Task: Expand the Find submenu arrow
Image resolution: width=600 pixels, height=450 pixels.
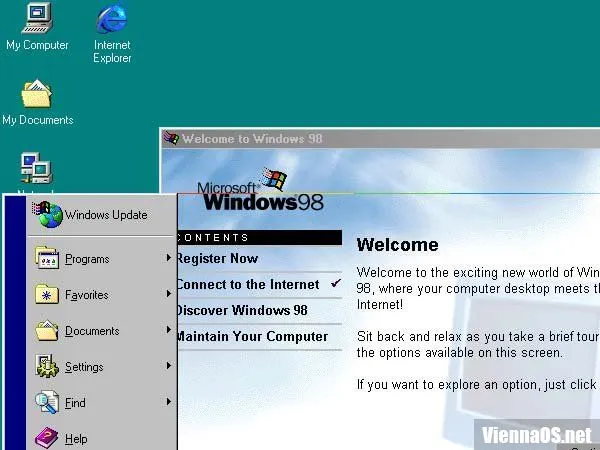Action: [x=168, y=402]
